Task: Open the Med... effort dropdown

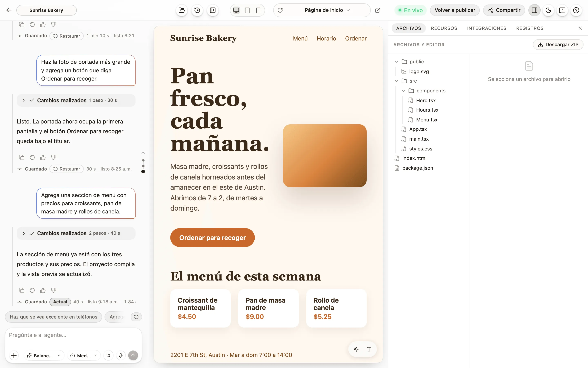Action: click(x=84, y=356)
